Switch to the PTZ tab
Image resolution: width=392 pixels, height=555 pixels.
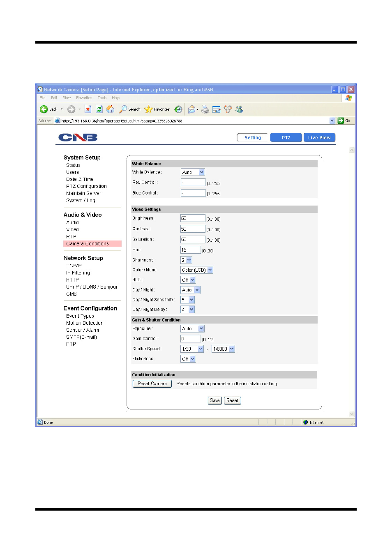pyautogui.click(x=286, y=138)
